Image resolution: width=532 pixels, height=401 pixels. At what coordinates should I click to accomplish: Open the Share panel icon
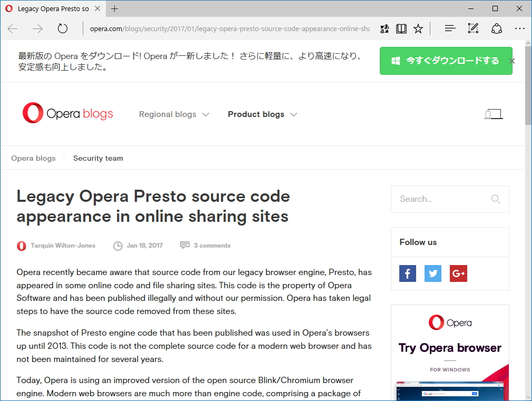click(496, 28)
